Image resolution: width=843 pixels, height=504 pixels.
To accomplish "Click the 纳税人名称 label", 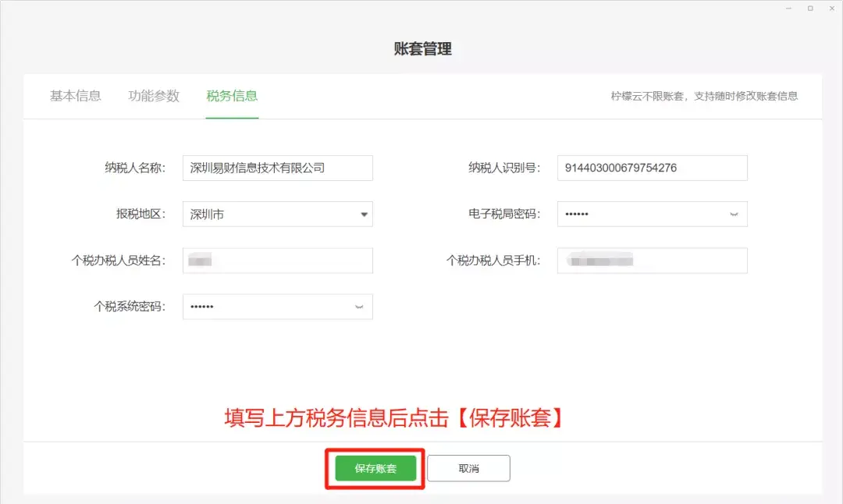I will [x=135, y=169].
